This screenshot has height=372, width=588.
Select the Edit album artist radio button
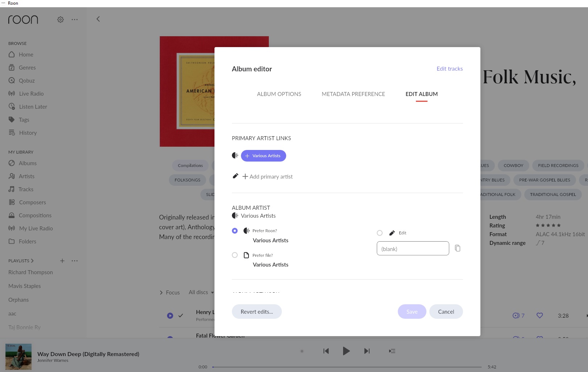(x=380, y=233)
